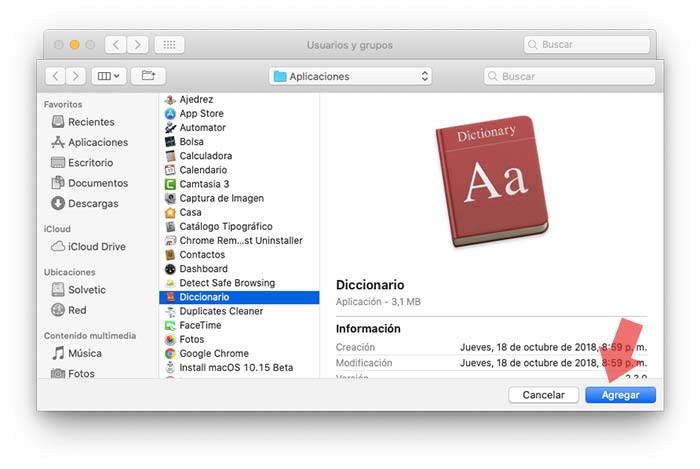Screen dimensions: 700x469
Task: Open the column view options dropdown
Action: (x=109, y=76)
